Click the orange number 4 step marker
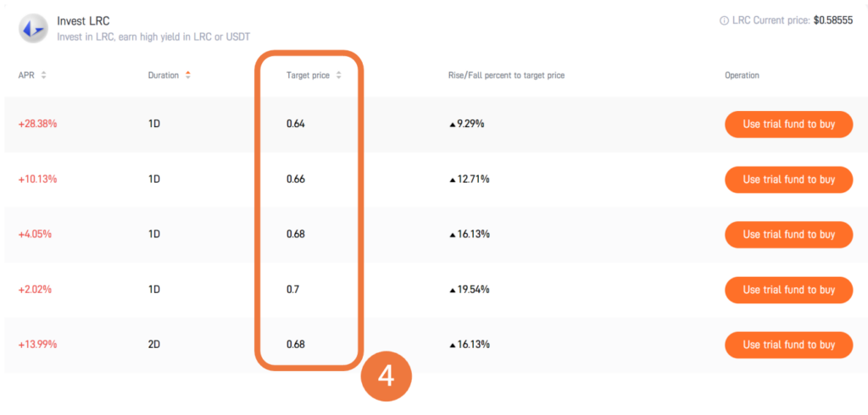The height and width of the screenshot is (415, 868). [x=386, y=375]
